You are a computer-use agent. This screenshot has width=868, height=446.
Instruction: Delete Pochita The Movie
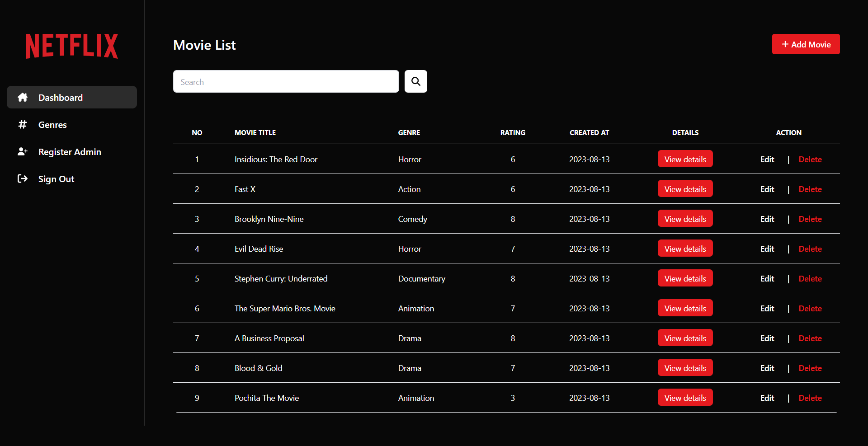pyautogui.click(x=810, y=398)
